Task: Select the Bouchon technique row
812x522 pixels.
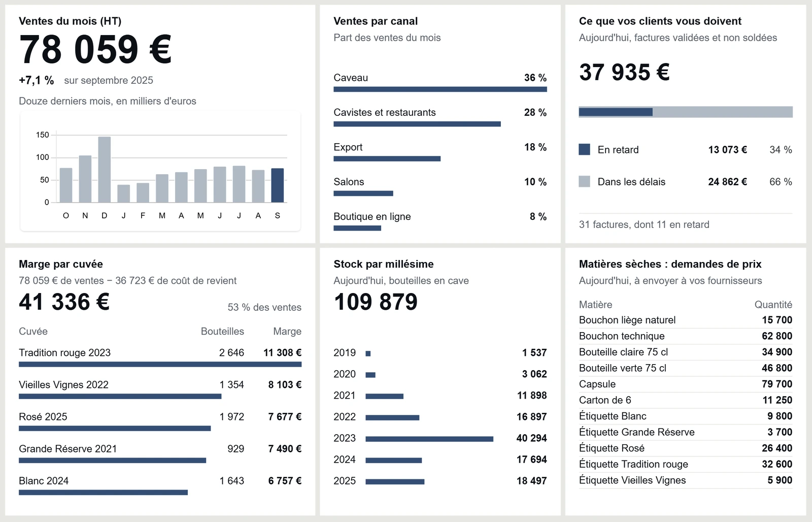Action: coord(686,336)
